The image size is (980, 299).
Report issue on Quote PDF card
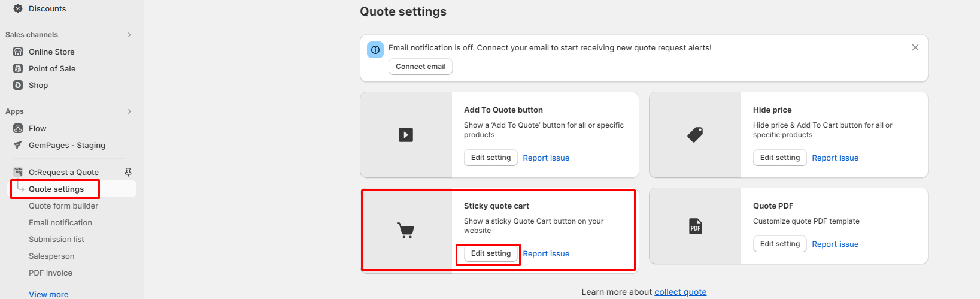835,244
